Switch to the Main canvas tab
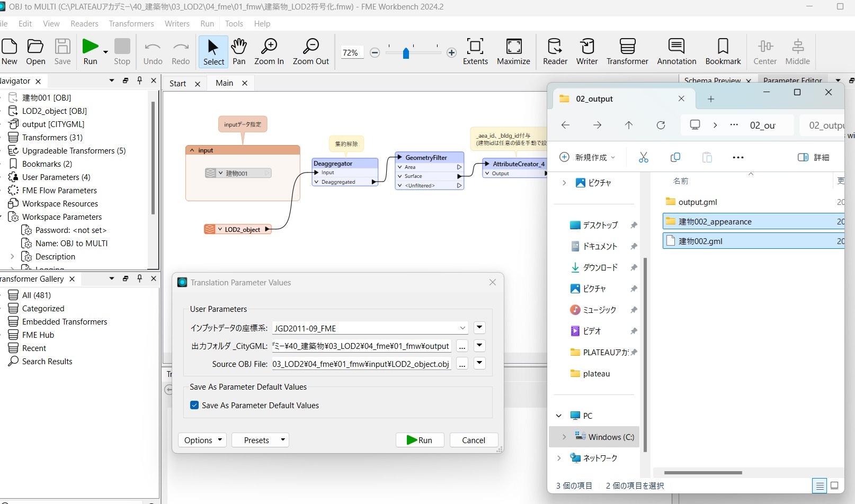This screenshot has height=504, width=855. pyautogui.click(x=224, y=83)
